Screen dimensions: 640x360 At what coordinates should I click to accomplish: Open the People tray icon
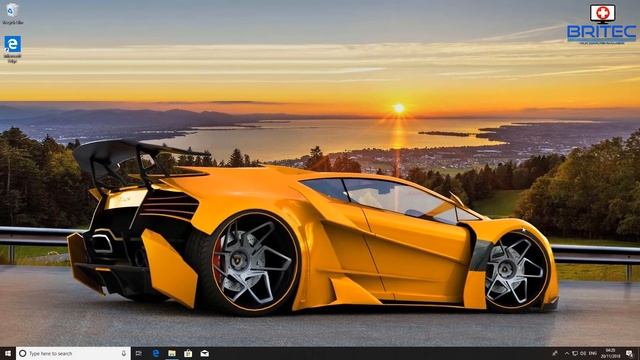click(x=555, y=353)
